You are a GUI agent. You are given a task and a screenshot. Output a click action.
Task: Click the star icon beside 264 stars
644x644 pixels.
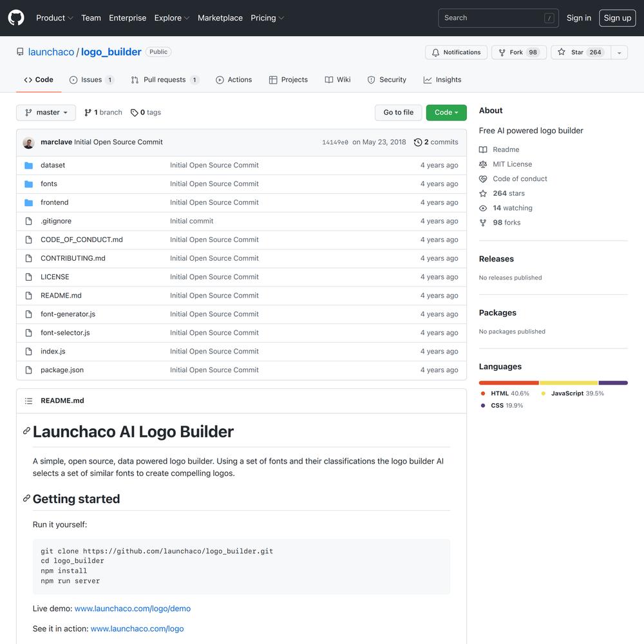point(483,193)
